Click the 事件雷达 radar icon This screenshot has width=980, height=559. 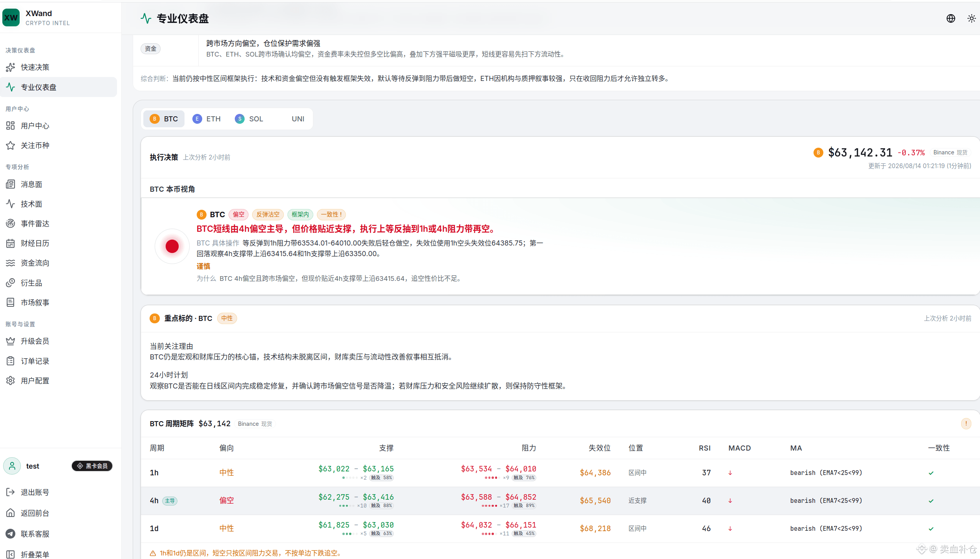[11, 224]
